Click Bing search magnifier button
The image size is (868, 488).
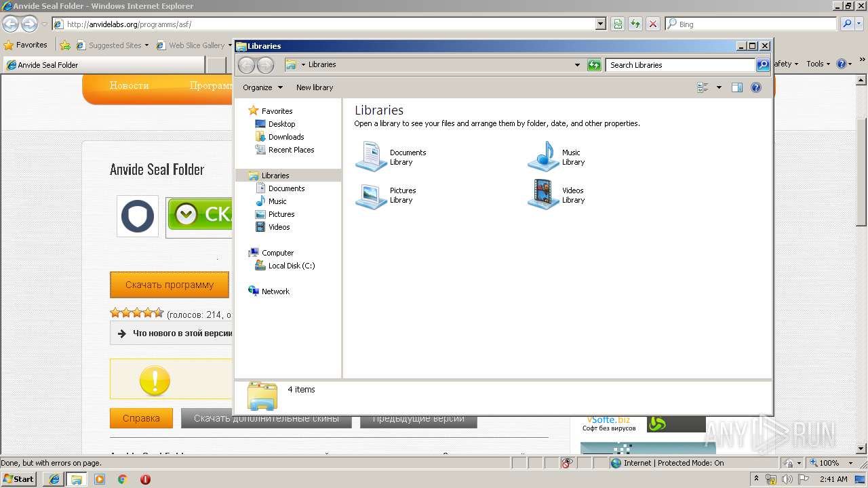tap(846, 24)
